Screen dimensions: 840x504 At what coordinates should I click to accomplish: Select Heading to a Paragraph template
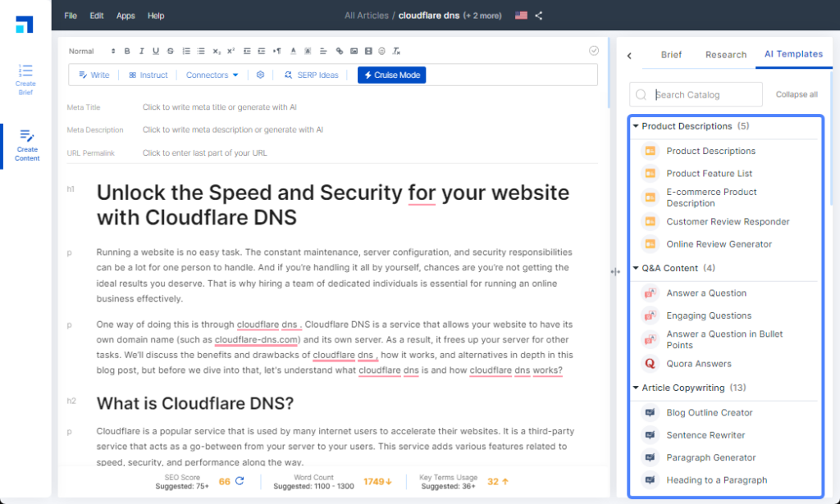[x=716, y=480]
